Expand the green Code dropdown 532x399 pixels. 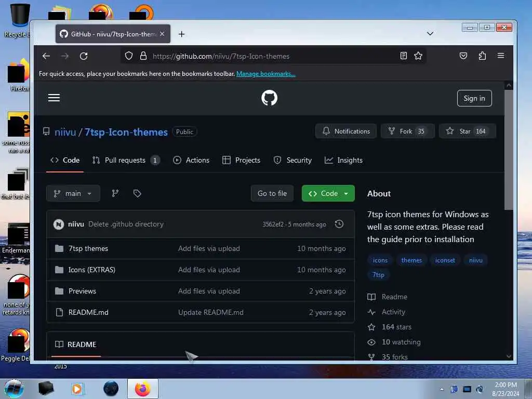point(328,193)
